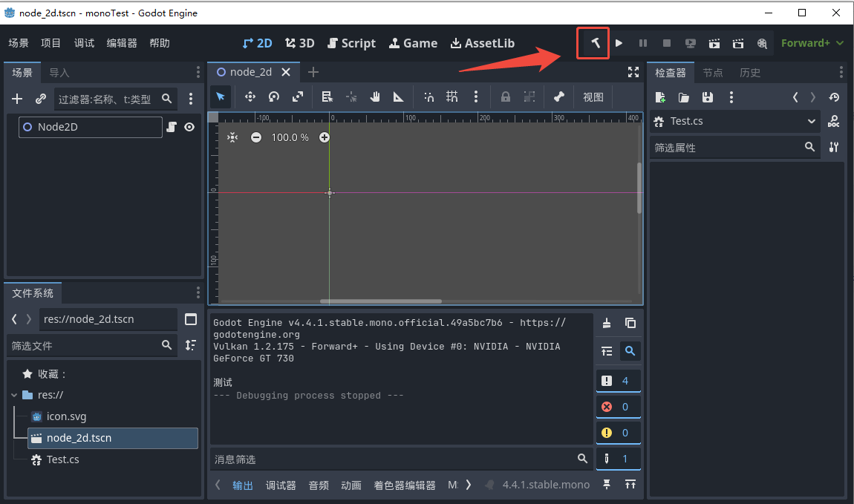Clear the output log
Image resolution: width=854 pixels, height=504 pixels.
607,324
